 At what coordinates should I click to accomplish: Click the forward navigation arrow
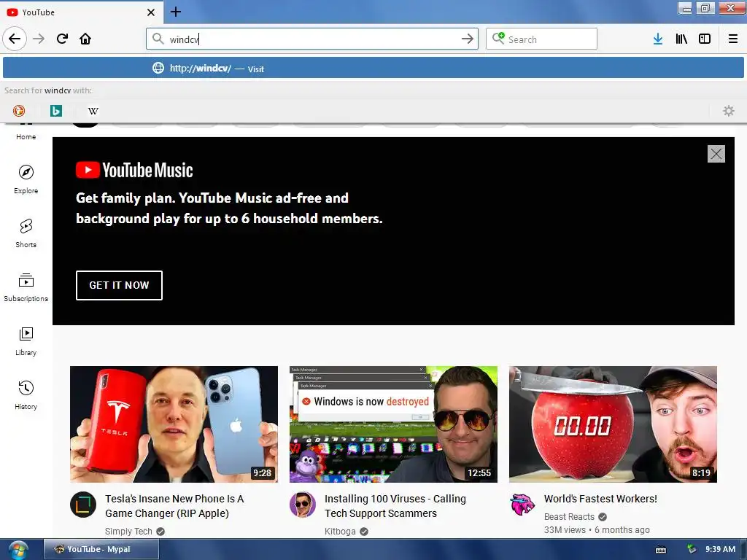pos(39,39)
